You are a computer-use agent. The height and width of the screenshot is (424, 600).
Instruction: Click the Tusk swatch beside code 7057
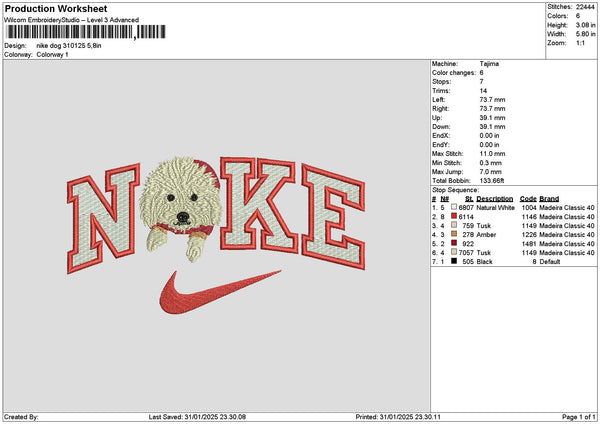tap(454, 252)
